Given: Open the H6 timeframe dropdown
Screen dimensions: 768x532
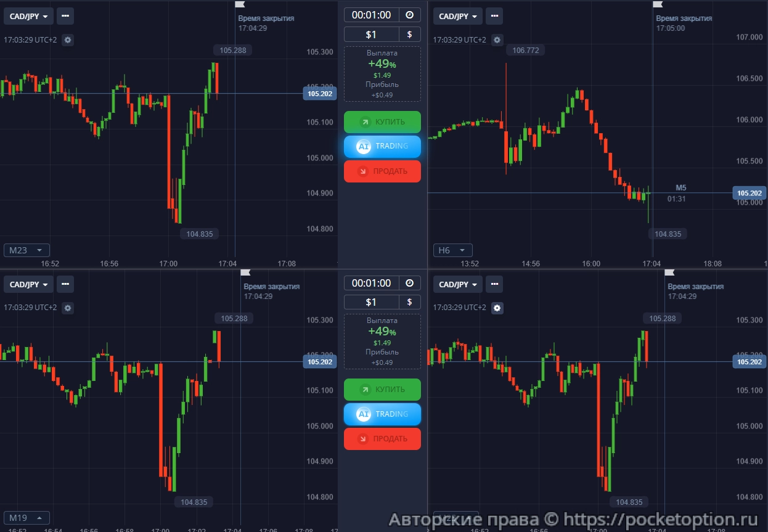Looking at the screenshot, I should coord(453,250).
